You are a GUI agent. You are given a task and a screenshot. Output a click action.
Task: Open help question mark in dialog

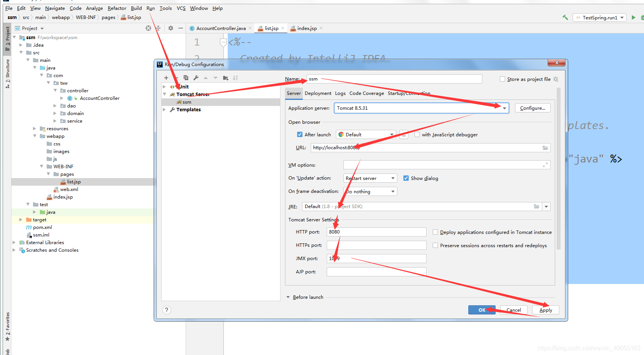[x=167, y=310]
